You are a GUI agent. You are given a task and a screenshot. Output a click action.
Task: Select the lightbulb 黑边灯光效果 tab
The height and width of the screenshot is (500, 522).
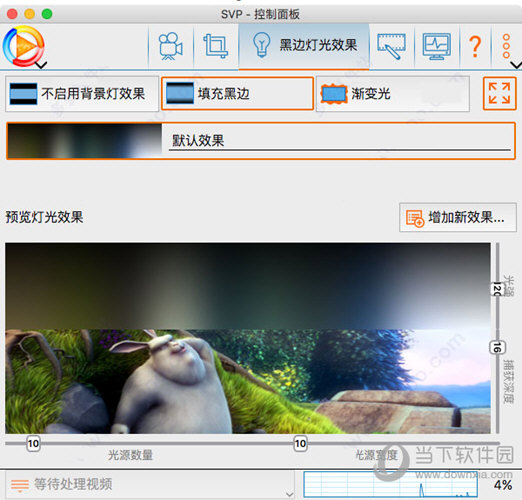tap(304, 46)
